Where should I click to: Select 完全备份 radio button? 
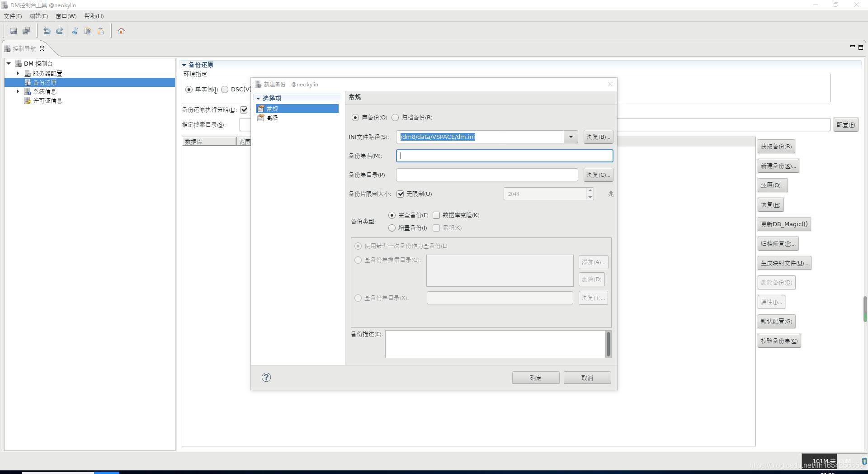392,215
